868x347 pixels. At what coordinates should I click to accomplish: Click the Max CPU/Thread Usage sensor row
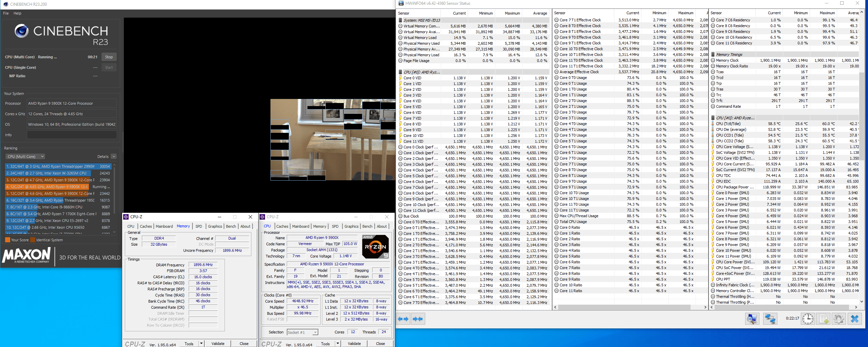pos(630,216)
